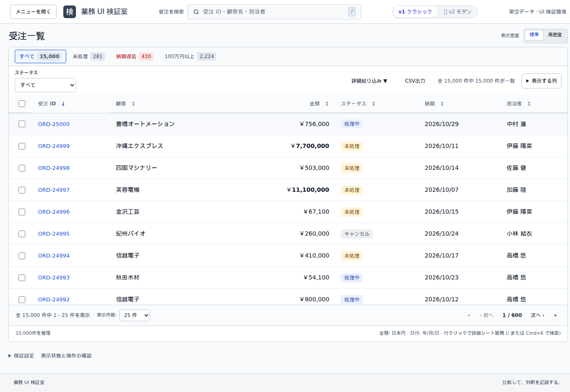This screenshot has height=392, width=570.
Task: Click the slash shortcut key badge
Action: (352, 12)
